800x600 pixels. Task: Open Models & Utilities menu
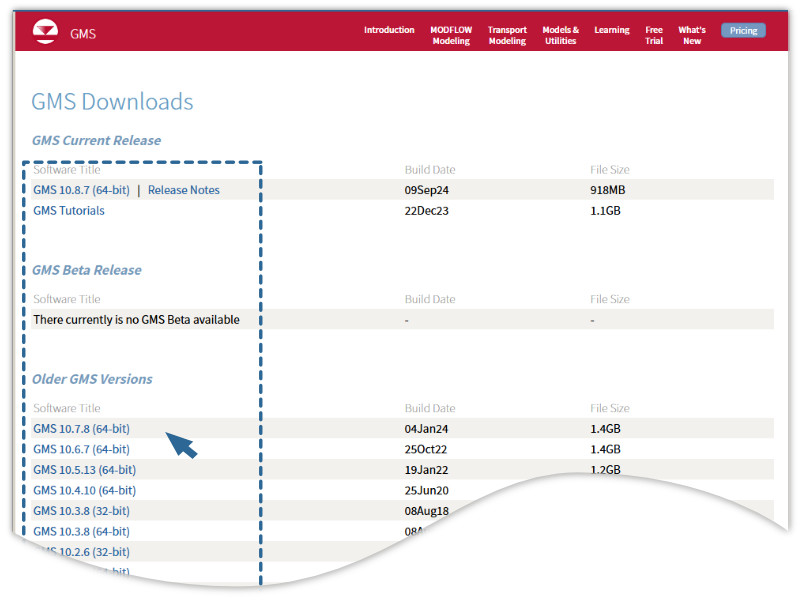tap(560, 35)
